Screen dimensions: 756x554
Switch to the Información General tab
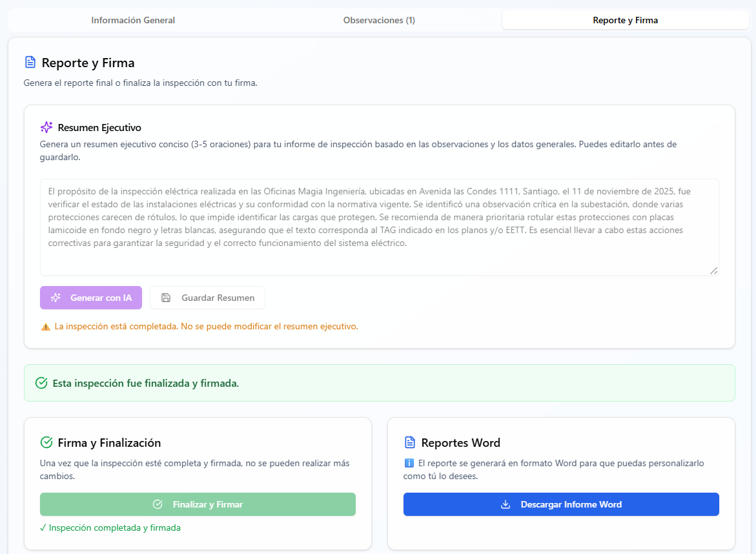[x=133, y=20]
